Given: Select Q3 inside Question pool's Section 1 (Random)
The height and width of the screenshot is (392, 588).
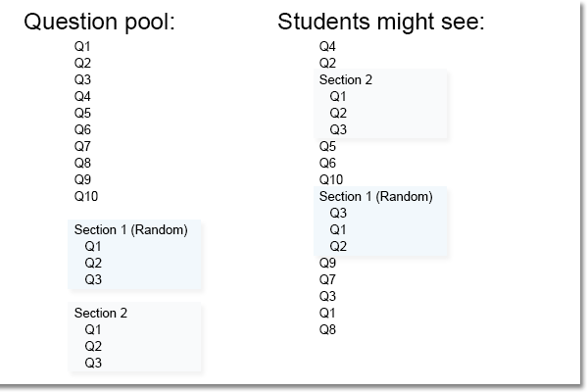Looking at the screenshot, I should [93, 279].
